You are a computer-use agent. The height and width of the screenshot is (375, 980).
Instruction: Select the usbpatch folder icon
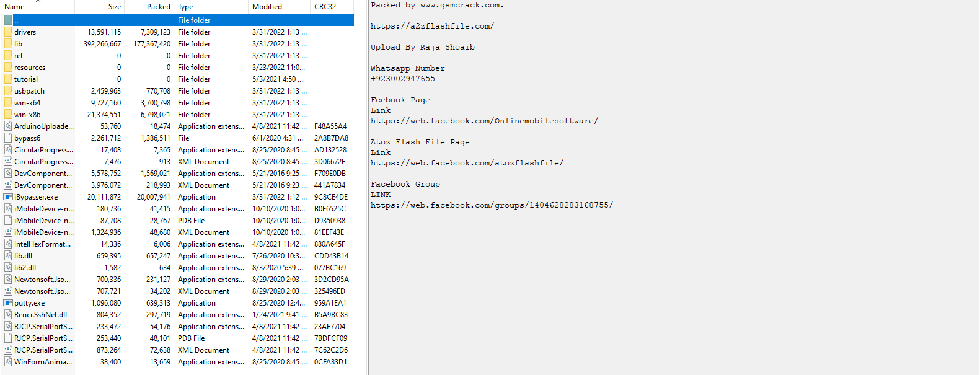pos(8,91)
